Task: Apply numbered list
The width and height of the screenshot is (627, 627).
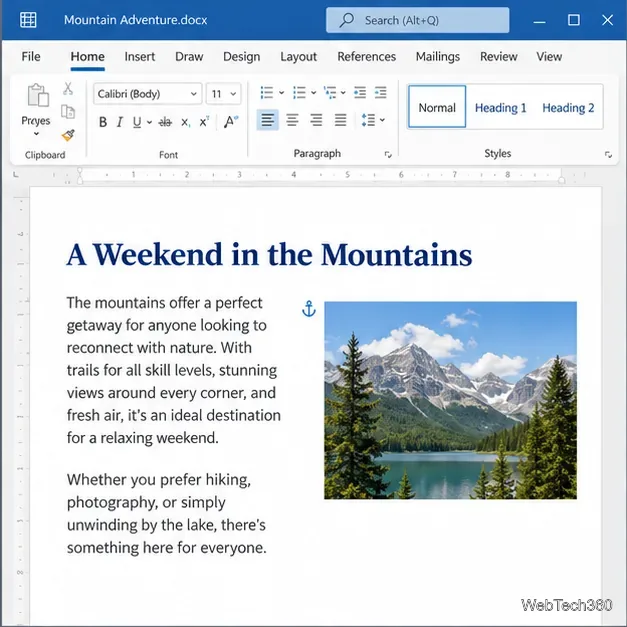Action: [x=299, y=93]
